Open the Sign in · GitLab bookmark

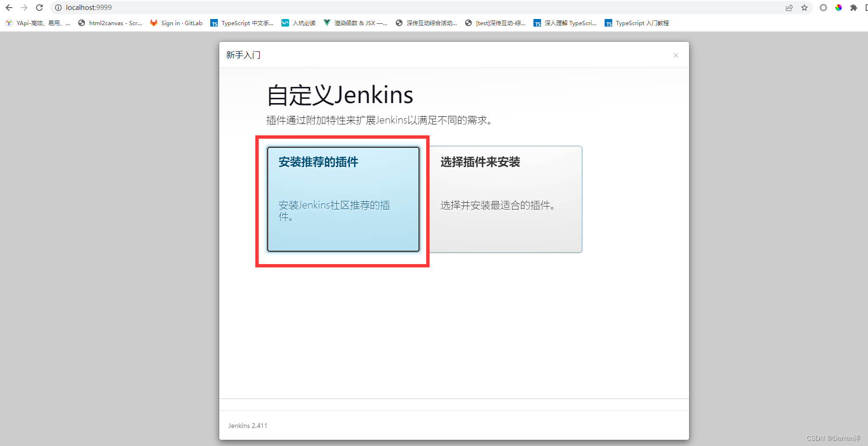click(176, 23)
